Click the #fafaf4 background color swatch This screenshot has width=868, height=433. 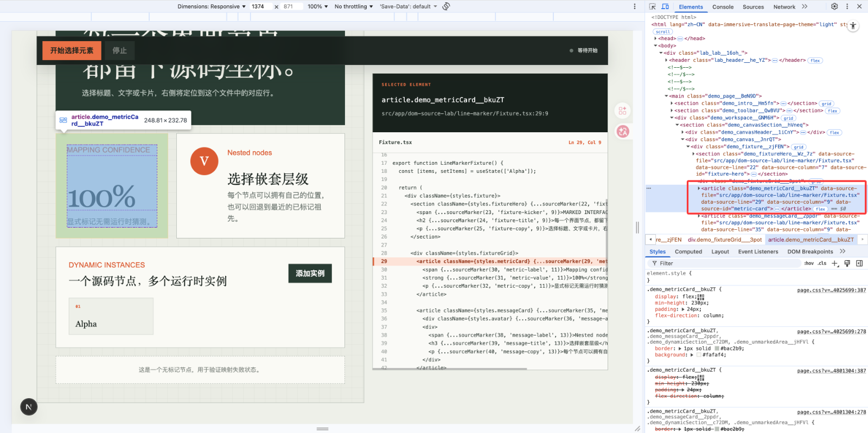[x=699, y=355]
